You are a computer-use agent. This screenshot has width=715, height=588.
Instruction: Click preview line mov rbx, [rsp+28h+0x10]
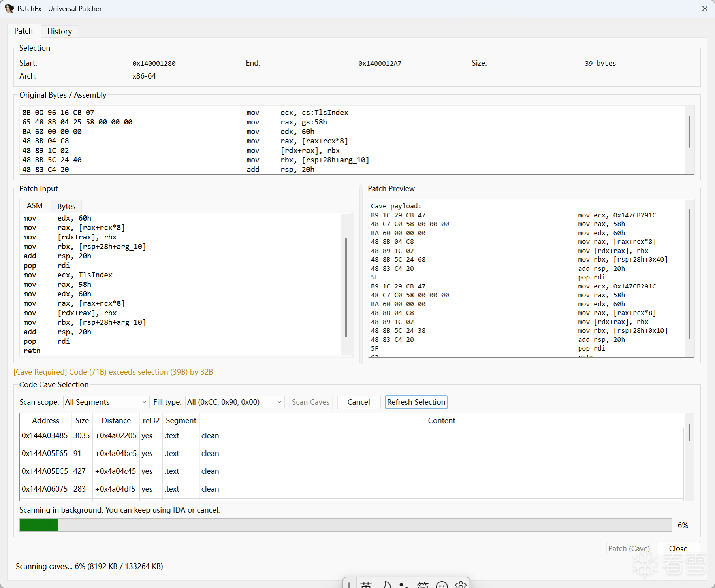pos(623,331)
